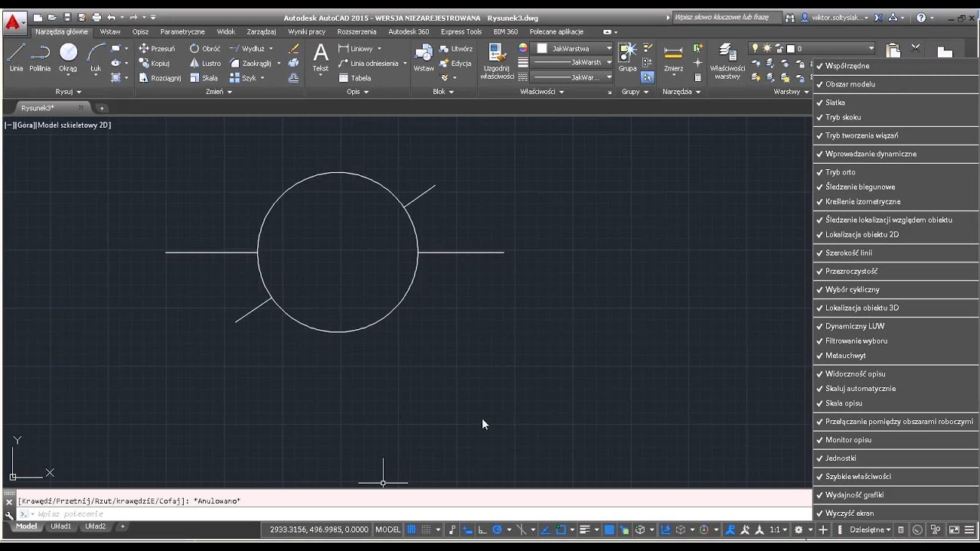Click the Liniowy dimension tool
Viewport: 980px width, 551px height.
356,48
